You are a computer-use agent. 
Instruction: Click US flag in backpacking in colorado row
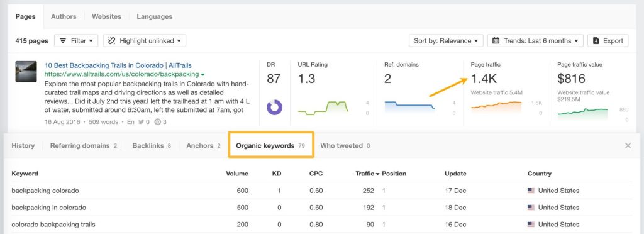click(531, 208)
